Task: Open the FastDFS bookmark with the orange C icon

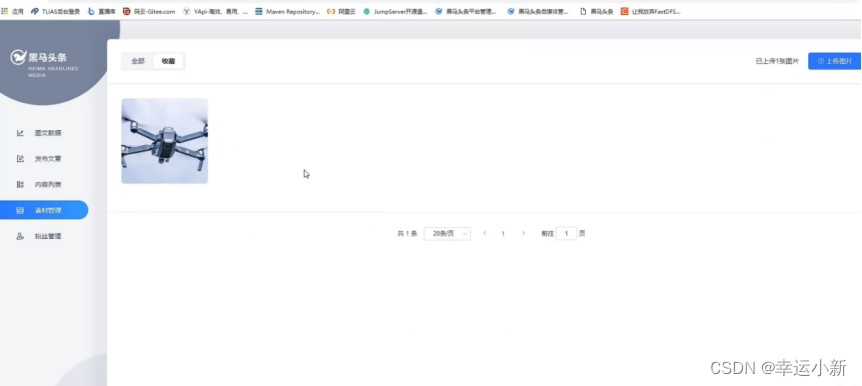Action: click(651, 11)
